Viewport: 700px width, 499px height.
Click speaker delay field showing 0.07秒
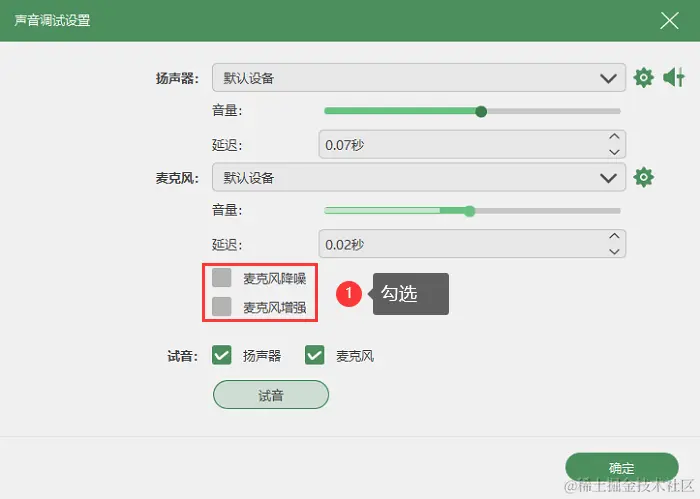pyautogui.click(x=472, y=144)
